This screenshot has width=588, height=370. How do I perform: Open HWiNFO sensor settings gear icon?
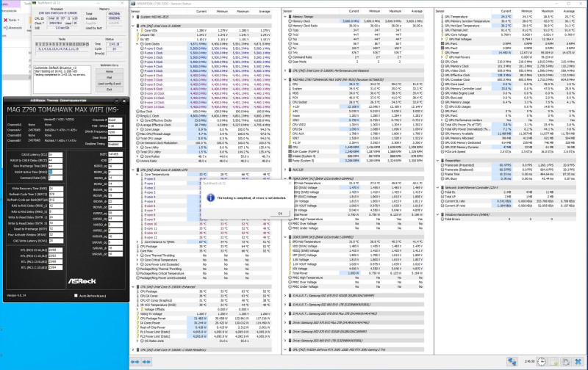[566, 361]
